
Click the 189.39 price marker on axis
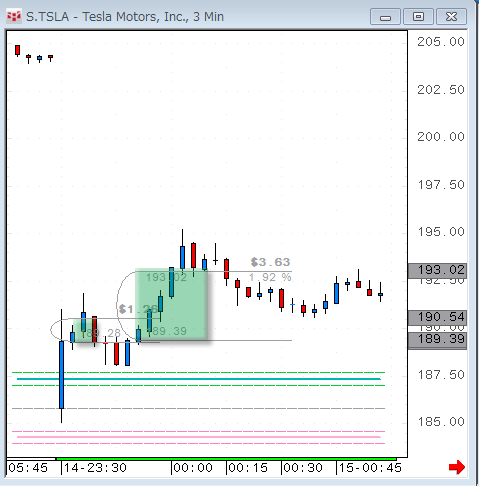(438, 340)
